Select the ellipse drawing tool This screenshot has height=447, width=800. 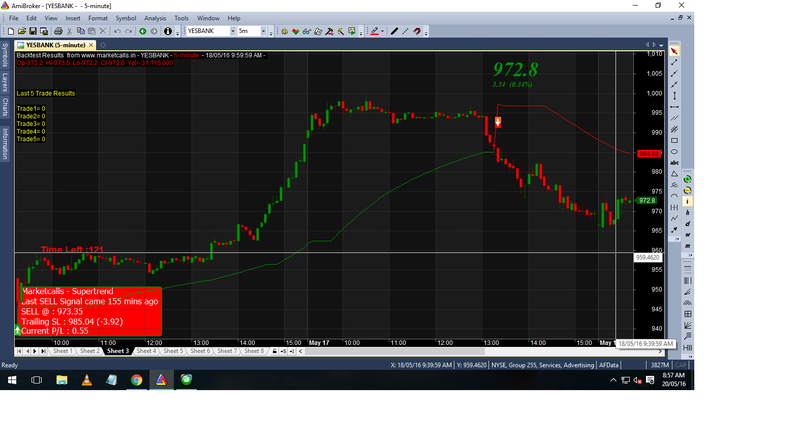pos(674,152)
